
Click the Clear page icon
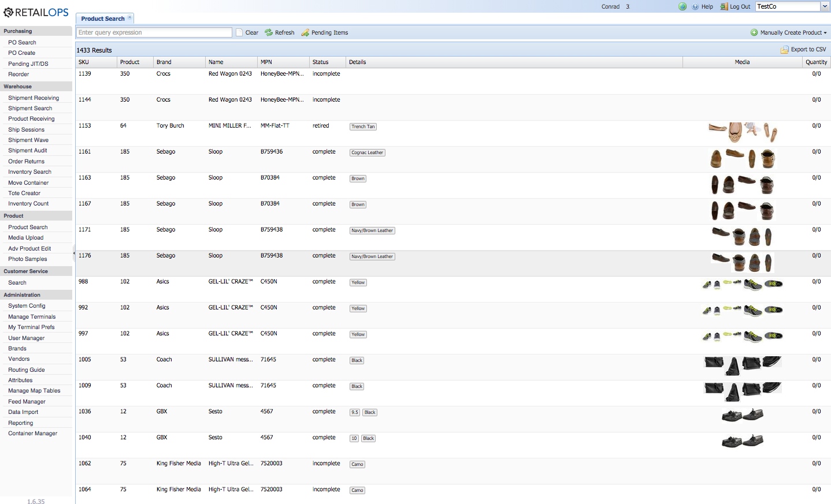pyautogui.click(x=239, y=33)
